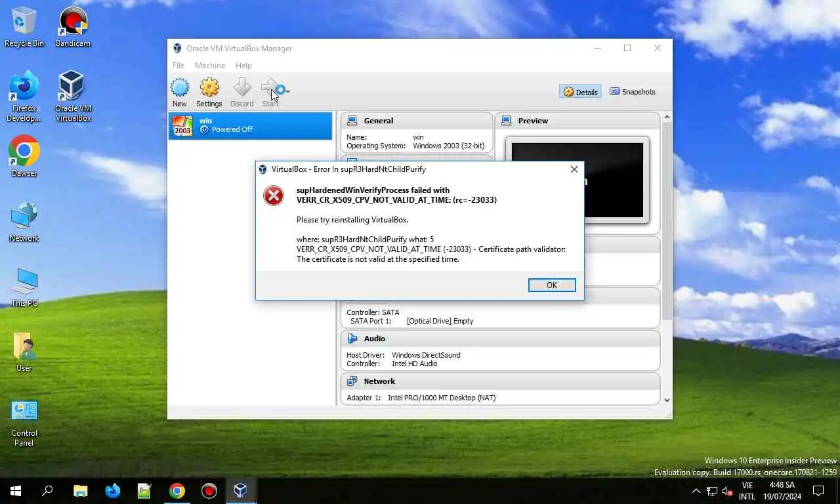Switch to Snapshots view
840x504 pixels.
633,92
